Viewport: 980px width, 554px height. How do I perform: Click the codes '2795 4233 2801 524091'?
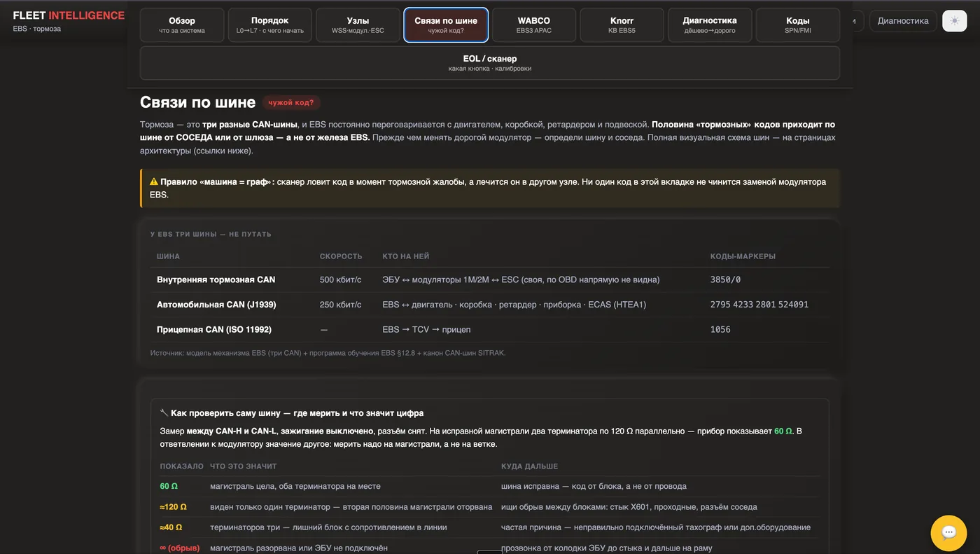tap(759, 305)
